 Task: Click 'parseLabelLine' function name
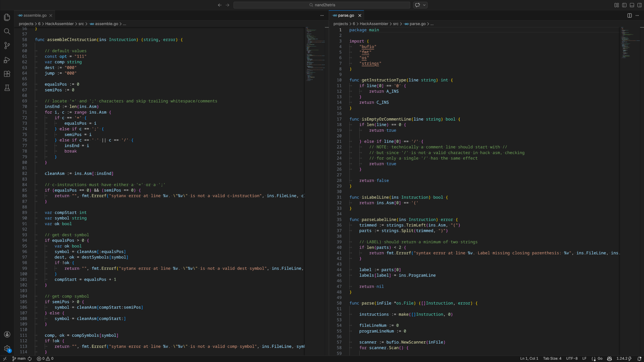[x=379, y=220]
